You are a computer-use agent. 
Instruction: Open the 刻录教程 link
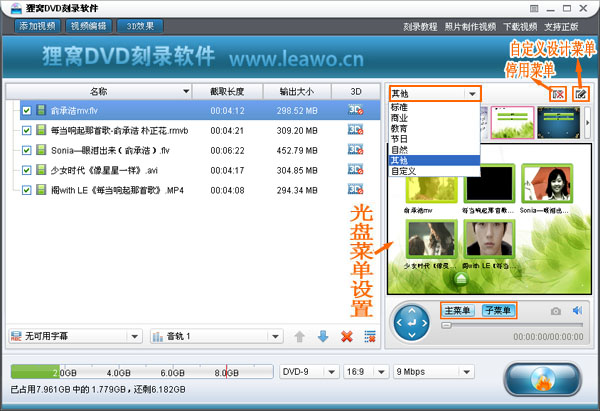click(x=420, y=26)
